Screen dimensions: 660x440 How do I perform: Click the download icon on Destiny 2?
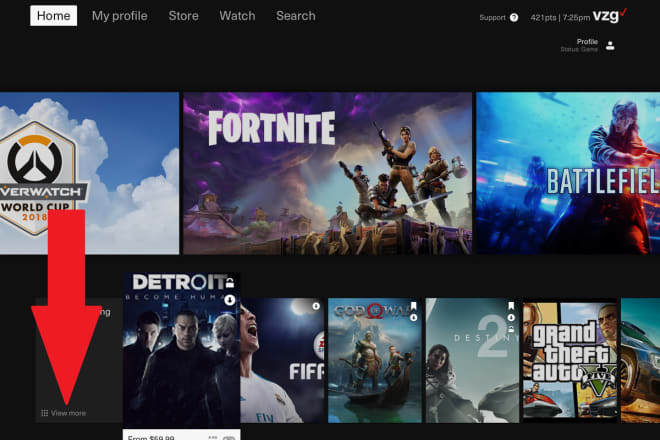511,317
